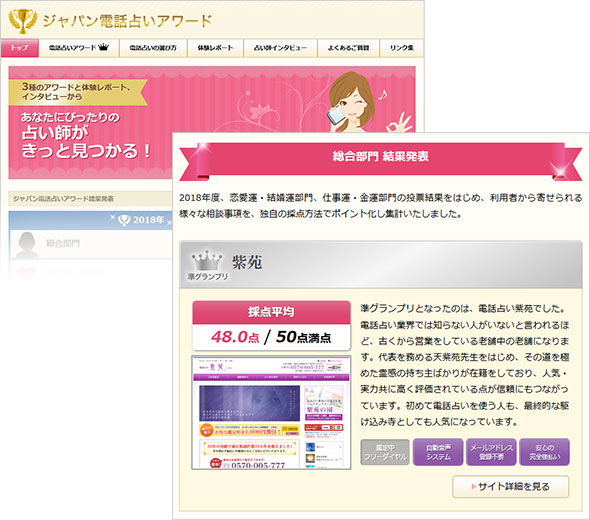Click the 総合部門 結果発表 ribbon heading
The width and height of the screenshot is (590, 520).
[x=380, y=157]
